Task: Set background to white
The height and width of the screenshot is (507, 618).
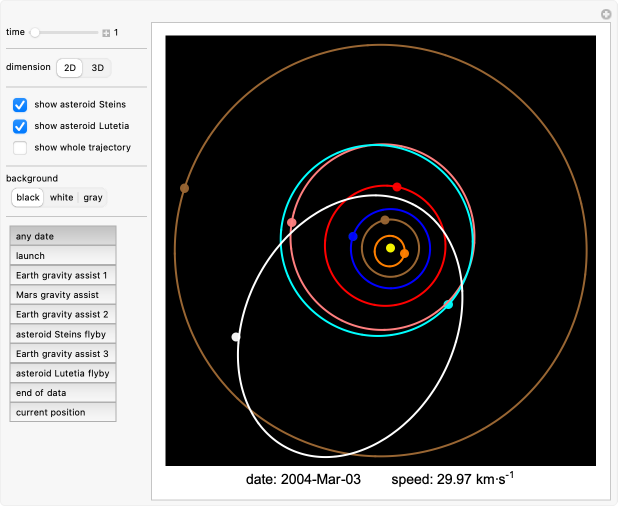Action: 62,197
